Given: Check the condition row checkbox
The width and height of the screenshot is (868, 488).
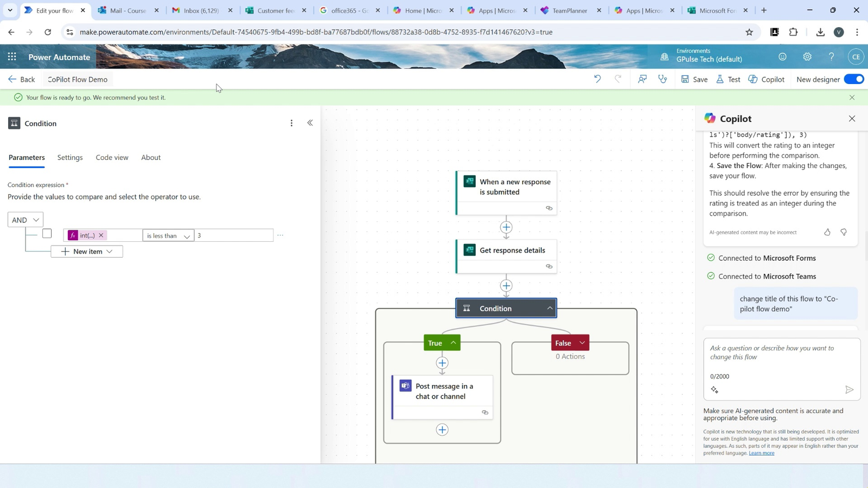Looking at the screenshot, I should coord(47,234).
